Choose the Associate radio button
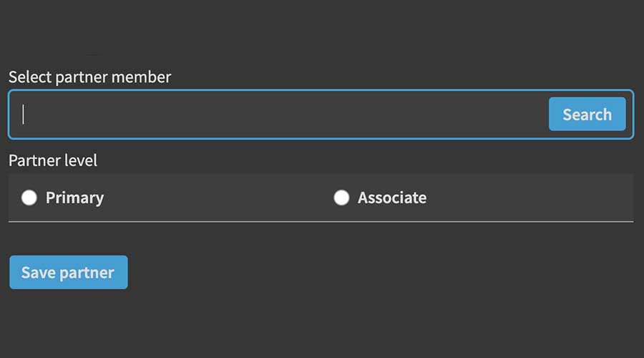The image size is (644, 358). 341,198
